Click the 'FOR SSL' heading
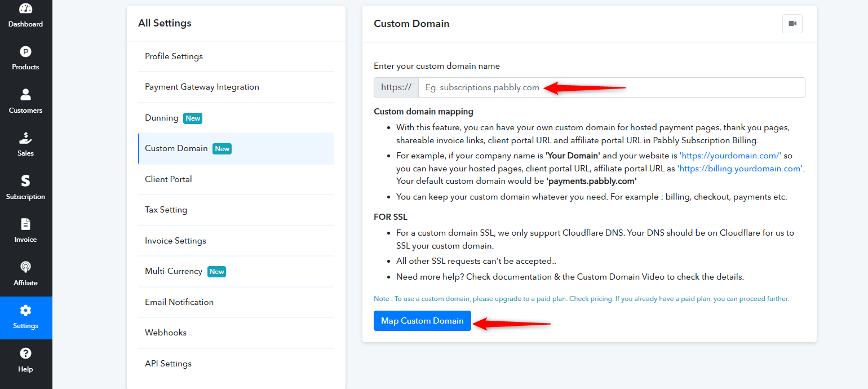Viewport: 868px width, 389px height. (x=391, y=217)
